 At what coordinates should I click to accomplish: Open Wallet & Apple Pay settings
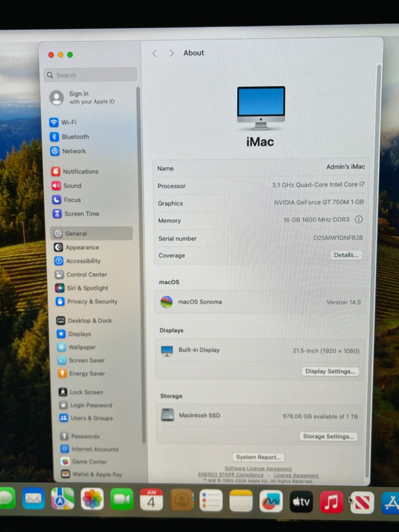point(92,474)
